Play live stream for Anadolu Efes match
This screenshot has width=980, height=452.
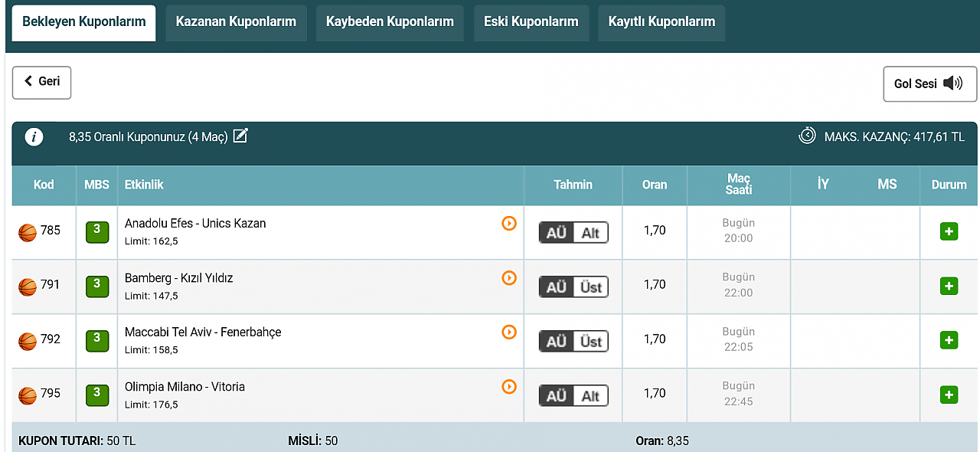509,224
